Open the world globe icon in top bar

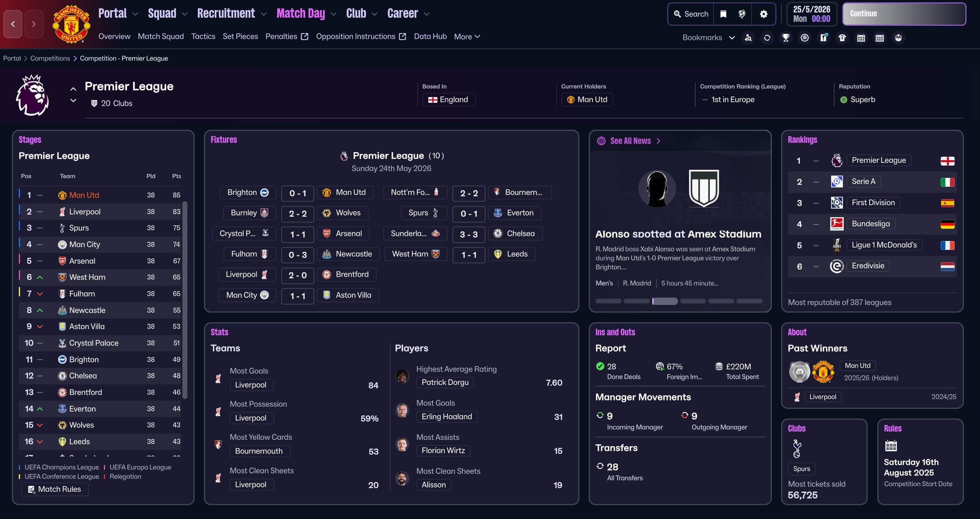[x=742, y=14]
